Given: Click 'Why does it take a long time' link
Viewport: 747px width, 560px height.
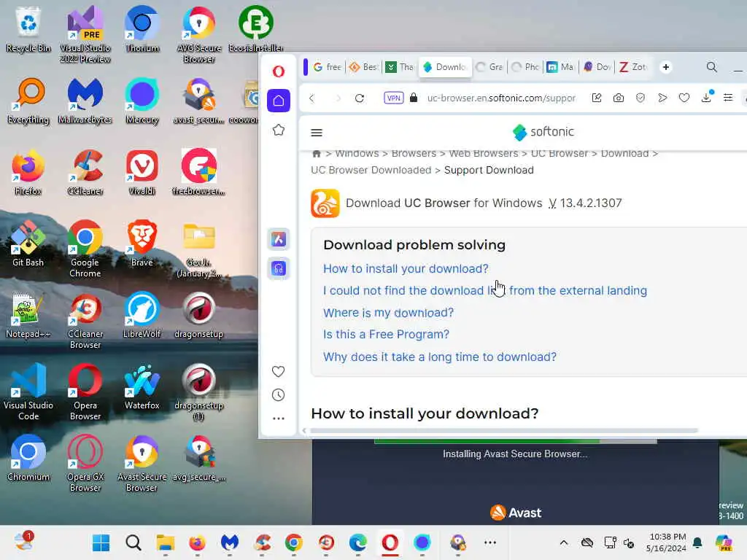Looking at the screenshot, I should click(440, 357).
